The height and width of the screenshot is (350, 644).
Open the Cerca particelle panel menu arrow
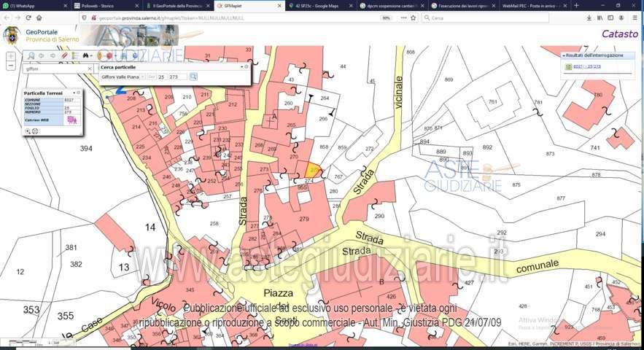[x=241, y=66]
